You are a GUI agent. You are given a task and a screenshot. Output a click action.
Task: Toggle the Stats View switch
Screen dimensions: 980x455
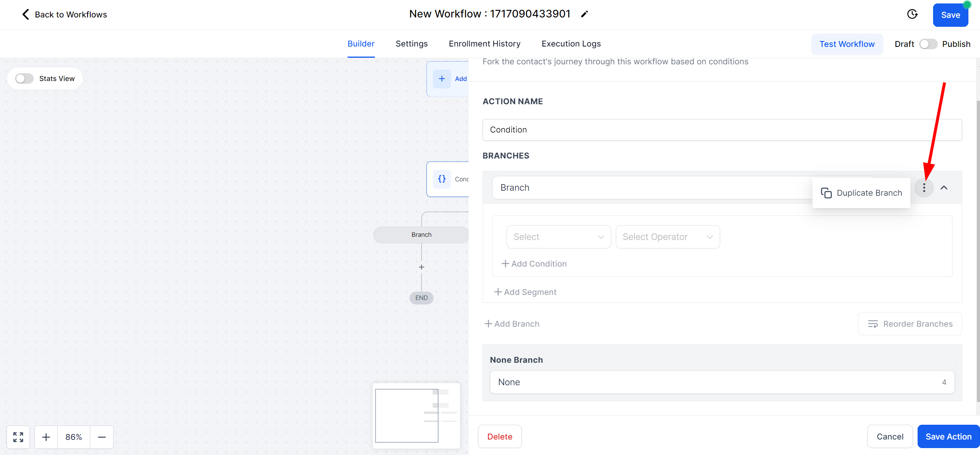click(x=24, y=79)
